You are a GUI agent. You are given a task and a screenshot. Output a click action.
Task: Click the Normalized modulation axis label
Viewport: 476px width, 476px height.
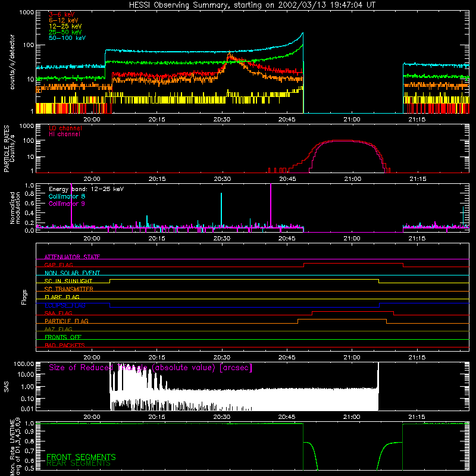point(15,208)
